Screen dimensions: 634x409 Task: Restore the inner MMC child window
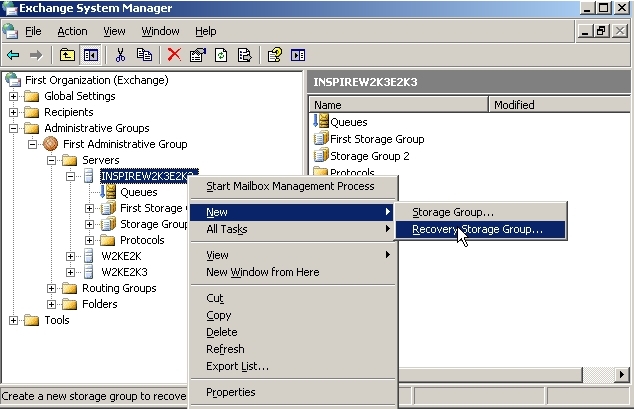[602, 31]
